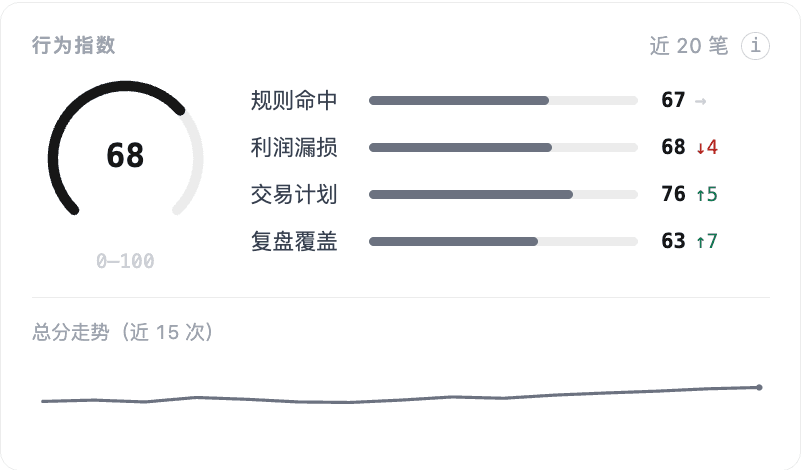The image size is (802, 470).
Task: Click the red down arrow ↓4 indicator
Action: click(707, 148)
